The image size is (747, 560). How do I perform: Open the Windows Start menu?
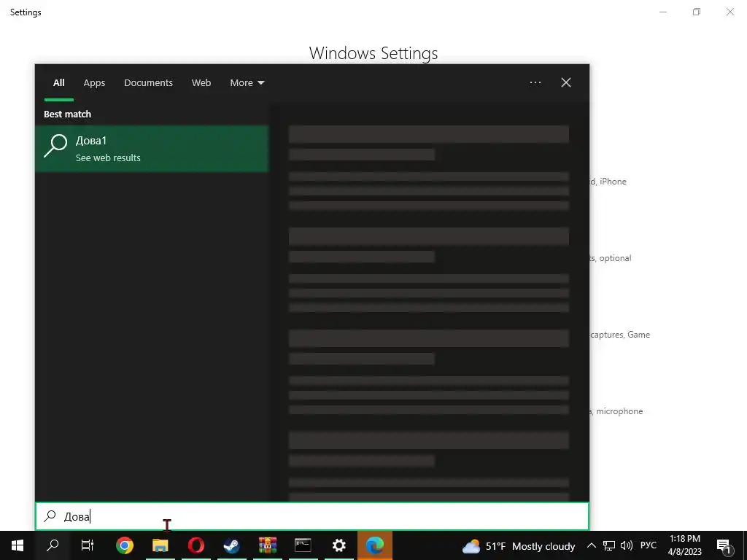[18, 545]
